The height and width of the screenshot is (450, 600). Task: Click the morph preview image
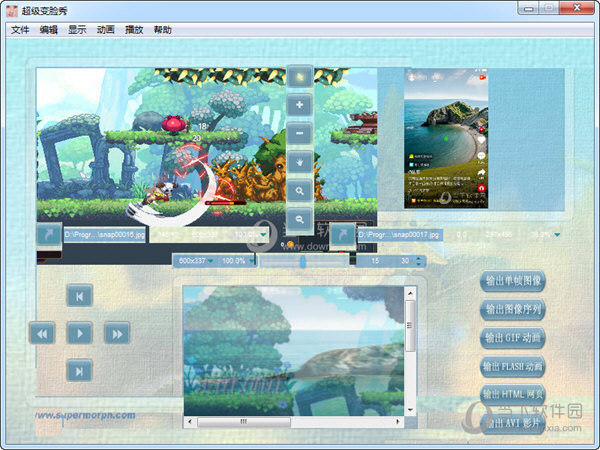coord(294,351)
